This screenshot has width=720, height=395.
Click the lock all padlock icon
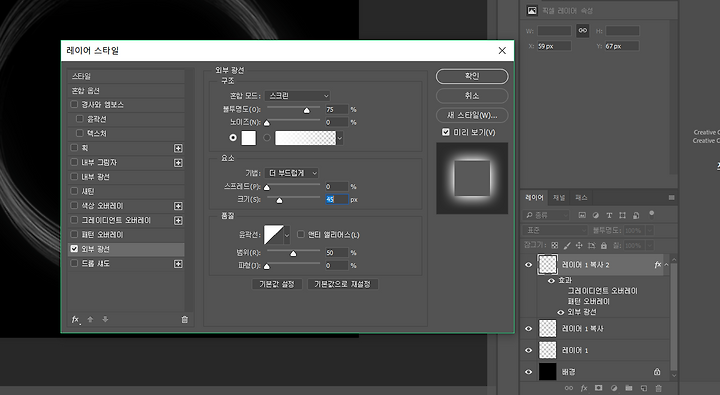coord(604,245)
